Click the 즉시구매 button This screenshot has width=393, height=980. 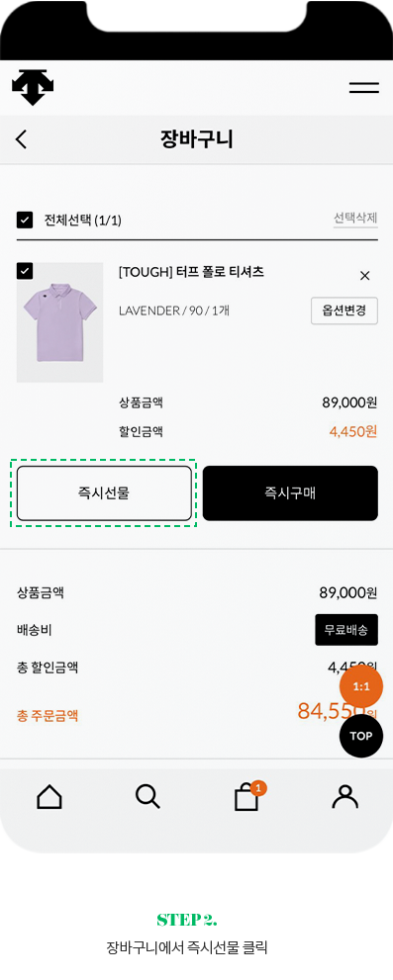pyautogui.click(x=290, y=493)
